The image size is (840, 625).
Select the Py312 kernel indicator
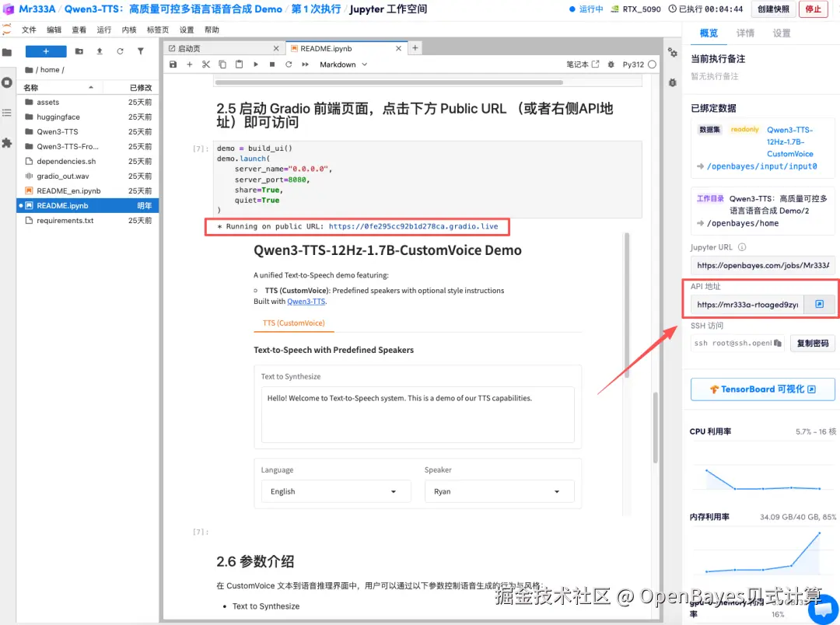[x=639, y=65]
